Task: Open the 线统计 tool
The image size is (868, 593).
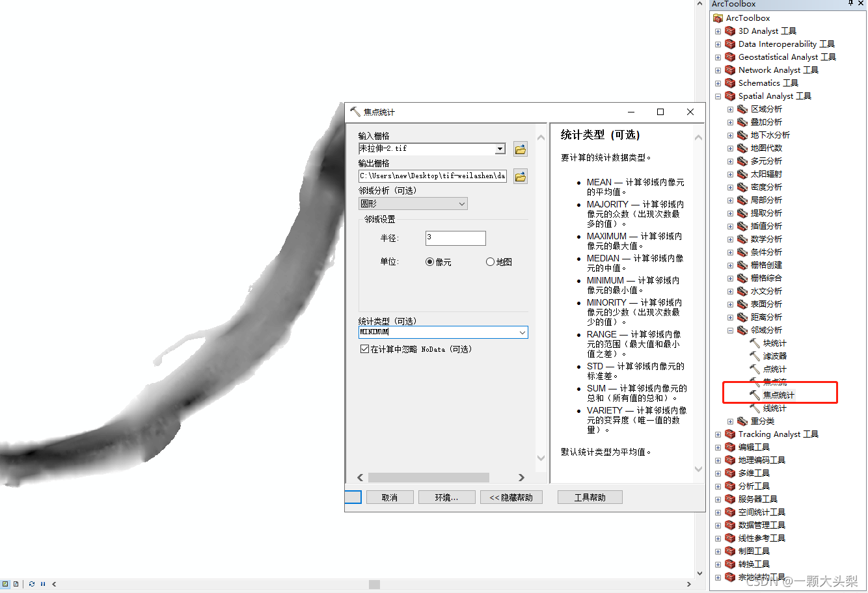Action: [x=774, y=408]
